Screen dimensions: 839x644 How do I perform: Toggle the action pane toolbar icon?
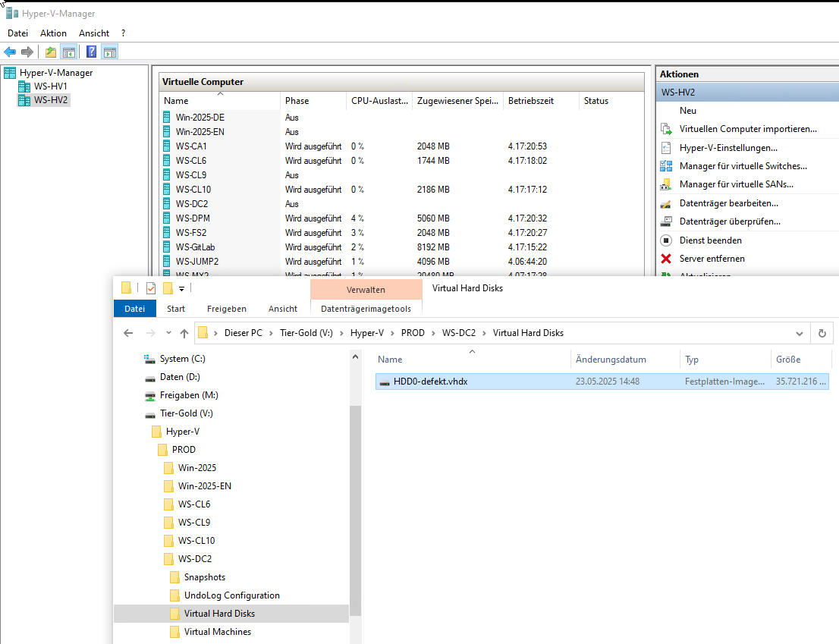(110, 52)
